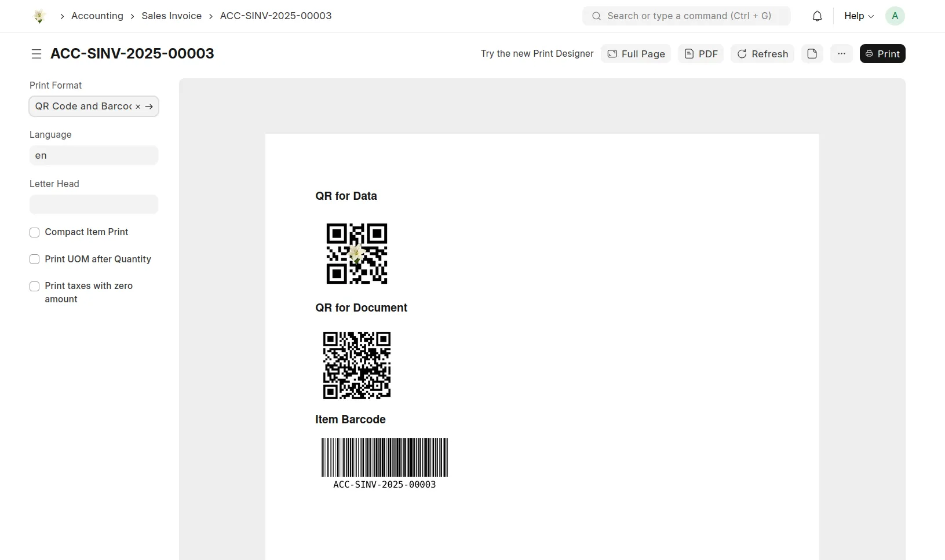The image size is (945, 560).
Task: Open the Letter Head selector
Action: click(93, 204)
